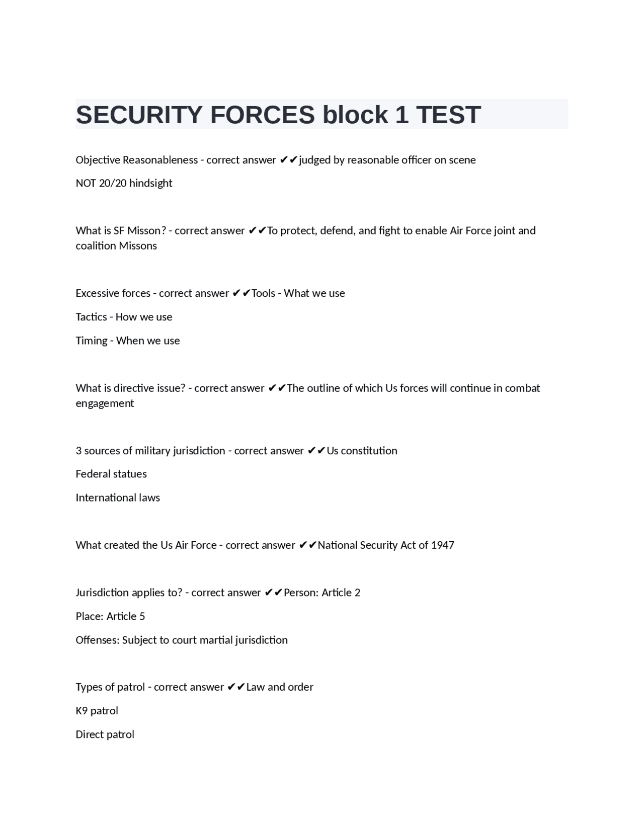The image size is (644, 833).
Task: Click the checkmarks before 'Person: Article 2'
Action: pyautogui.click(x=274, y=593)
